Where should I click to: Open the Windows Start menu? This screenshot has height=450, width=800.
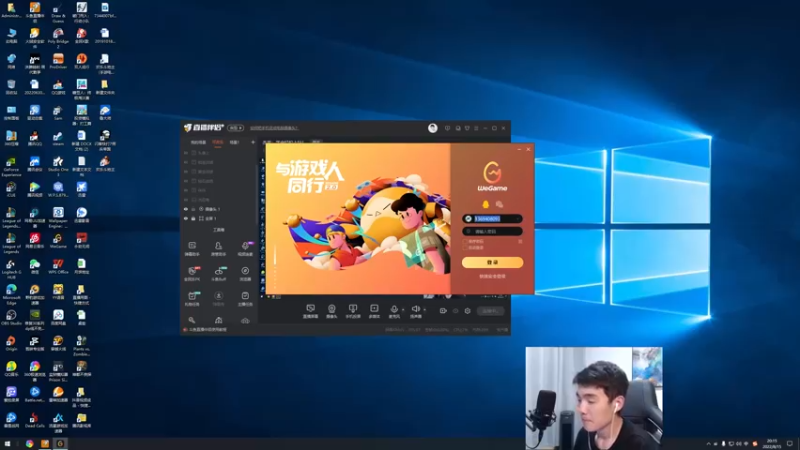coord(7,444)
